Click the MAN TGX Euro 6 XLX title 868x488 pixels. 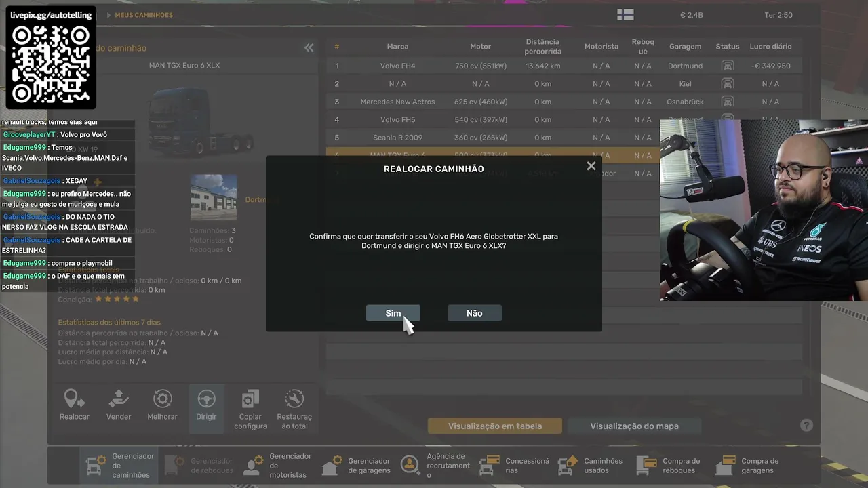[184, 66]
